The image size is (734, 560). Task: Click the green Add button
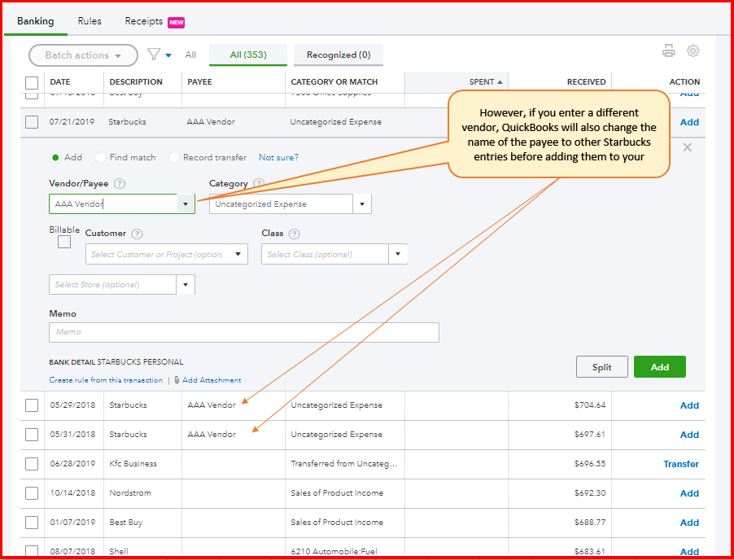pyautogui.click(x=660, y=367)
